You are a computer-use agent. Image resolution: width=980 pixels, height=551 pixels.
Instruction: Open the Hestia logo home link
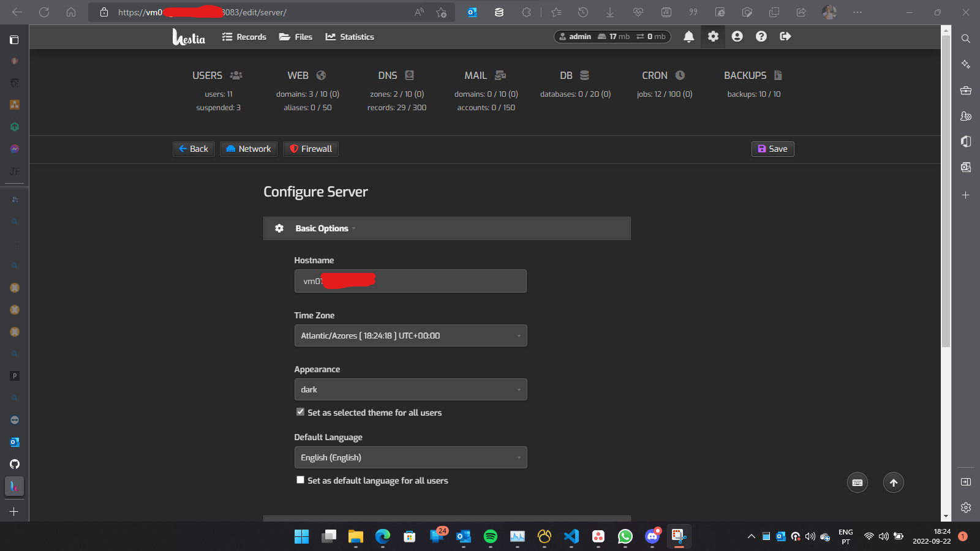pyautogui.click(x=189, y=37)
